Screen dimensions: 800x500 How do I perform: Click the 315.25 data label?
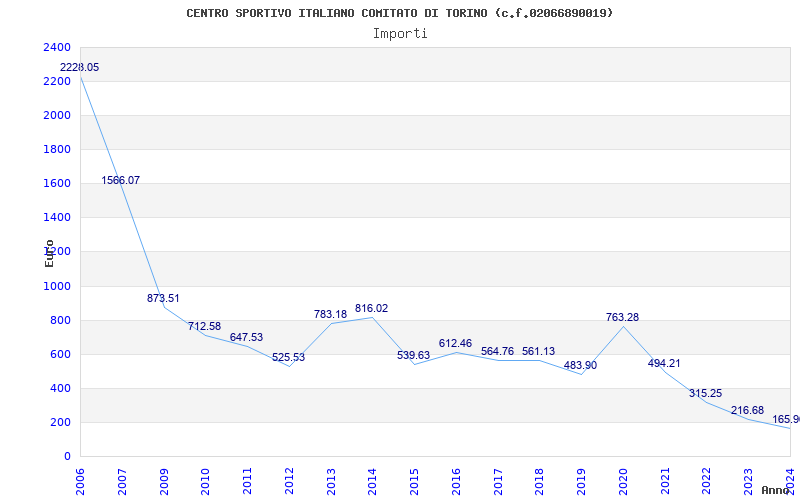click(x=706, y=393)
